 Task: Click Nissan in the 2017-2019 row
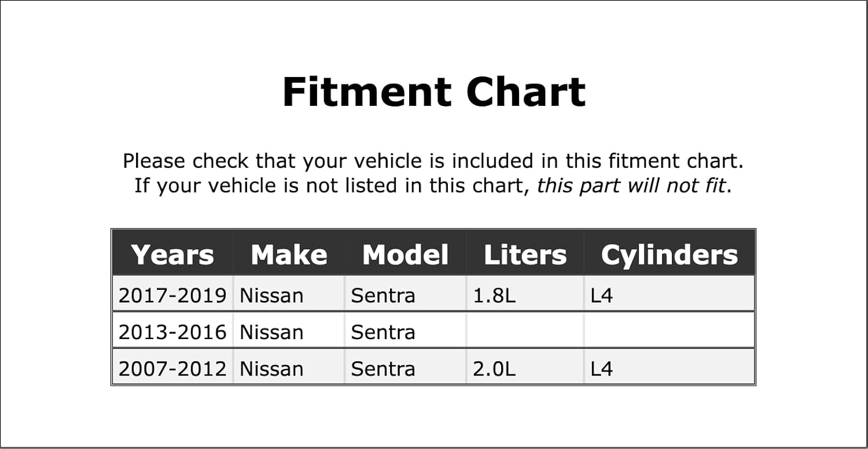point(271,296)
